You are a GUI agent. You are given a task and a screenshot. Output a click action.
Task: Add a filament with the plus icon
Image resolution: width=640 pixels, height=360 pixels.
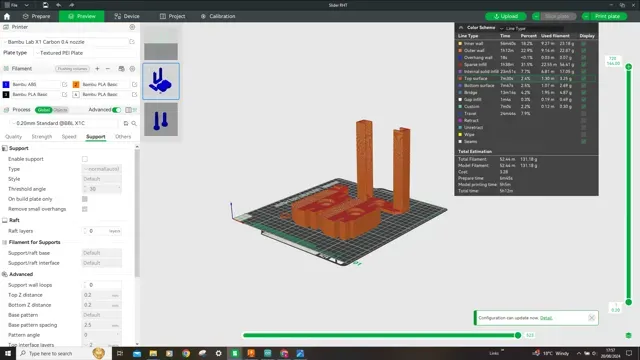tap(97, 69)
